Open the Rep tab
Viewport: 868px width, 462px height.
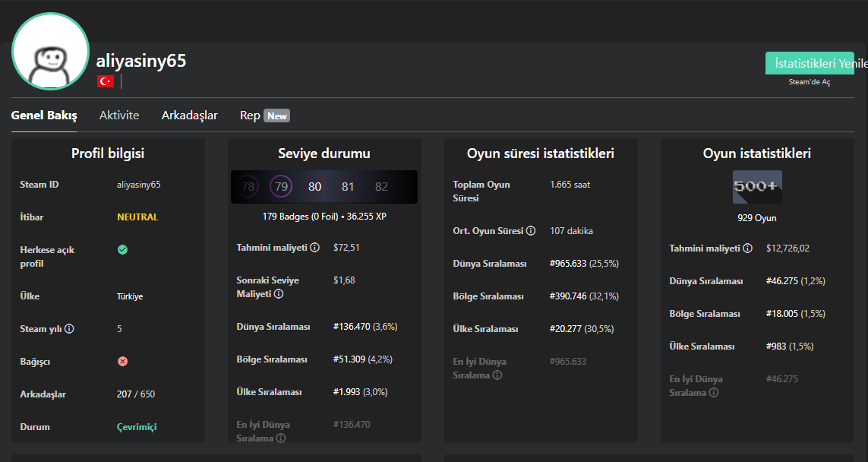click(x=250, y=115)
